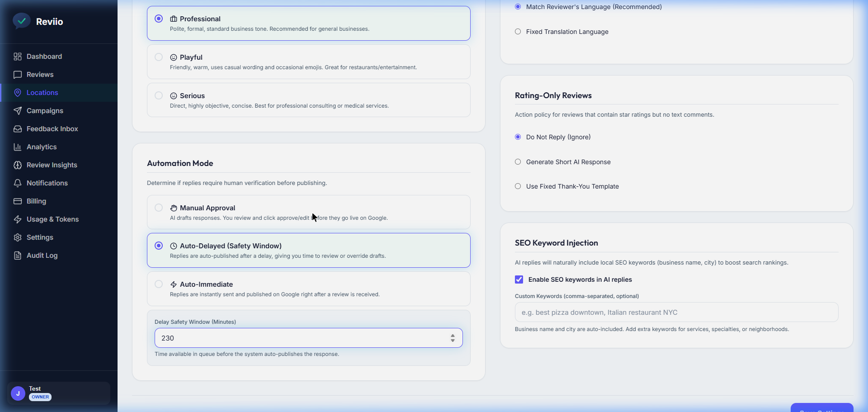Click the Usage & Tokens lightning icon

[18, 219]
